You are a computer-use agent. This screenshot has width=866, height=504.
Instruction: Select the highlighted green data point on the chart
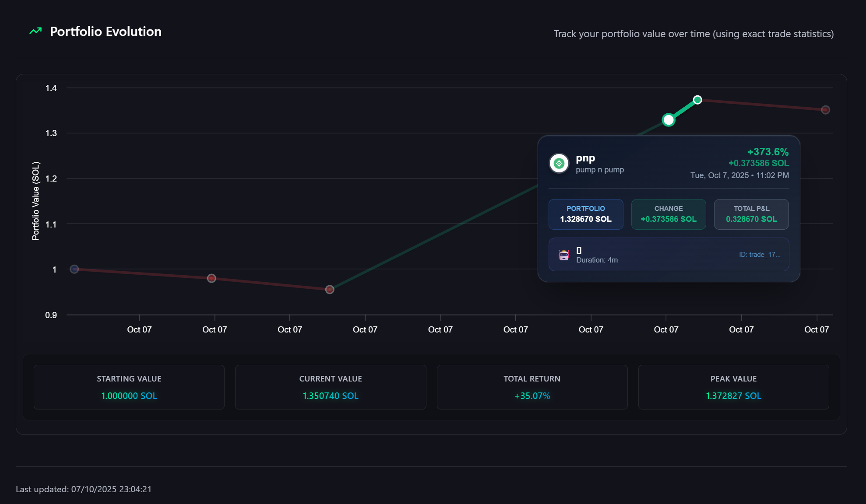click(668, 120)
